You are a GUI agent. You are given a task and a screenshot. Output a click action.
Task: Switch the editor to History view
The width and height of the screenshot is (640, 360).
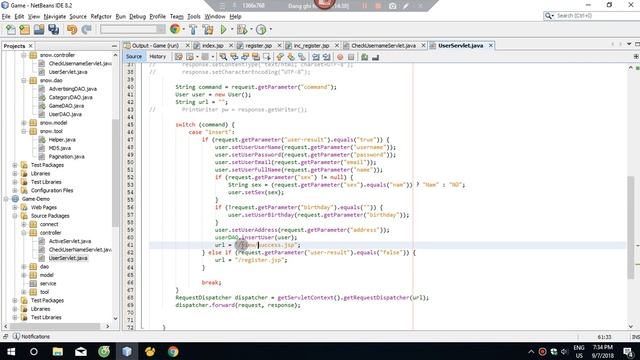(158, 56)
